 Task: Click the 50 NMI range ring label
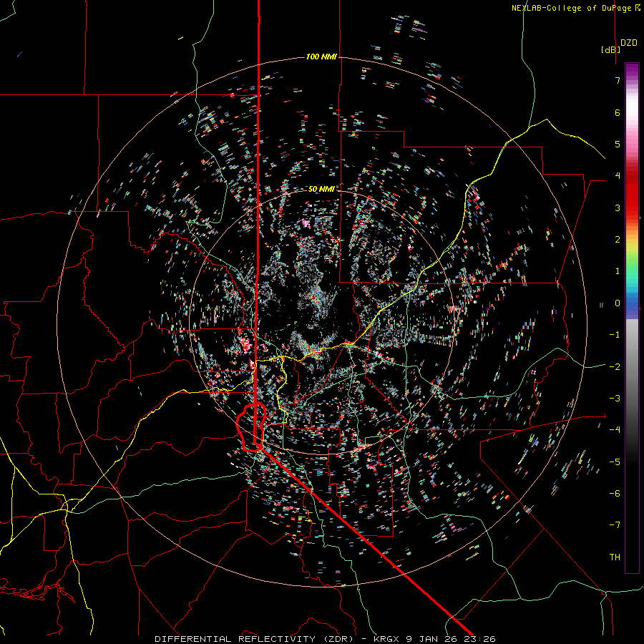(321, 189)
